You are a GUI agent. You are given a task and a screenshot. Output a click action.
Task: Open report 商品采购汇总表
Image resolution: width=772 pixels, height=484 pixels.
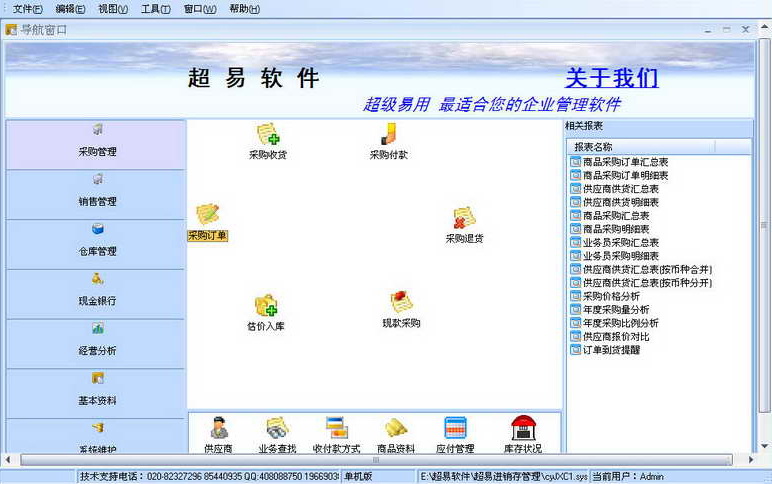point(616,215)
